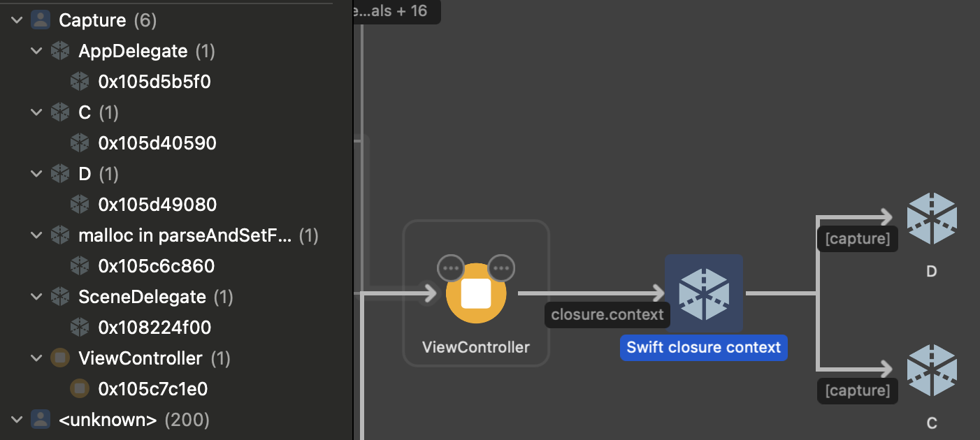This screenshot has height=440, width=980.
Task: Collapse the D entry in sidebar
Action: pos(36,173)
